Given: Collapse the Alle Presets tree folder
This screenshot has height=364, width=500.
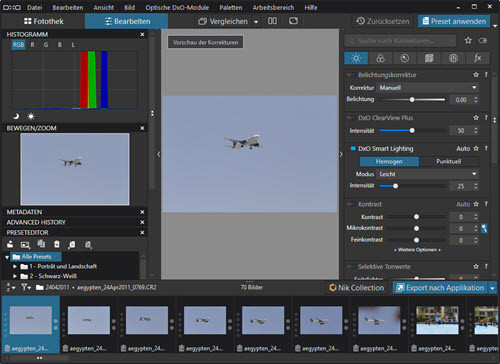Looking at the screenshot, I should [x=7, y=257].
